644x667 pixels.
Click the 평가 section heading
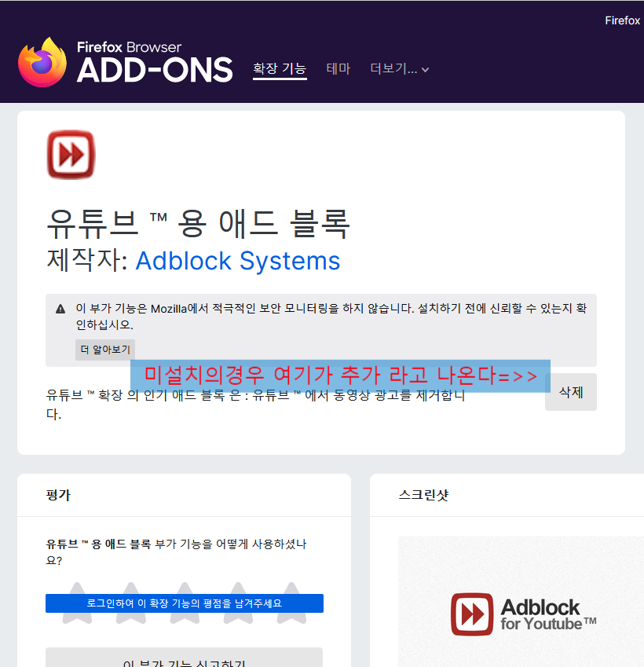click(x=58, y=495)
